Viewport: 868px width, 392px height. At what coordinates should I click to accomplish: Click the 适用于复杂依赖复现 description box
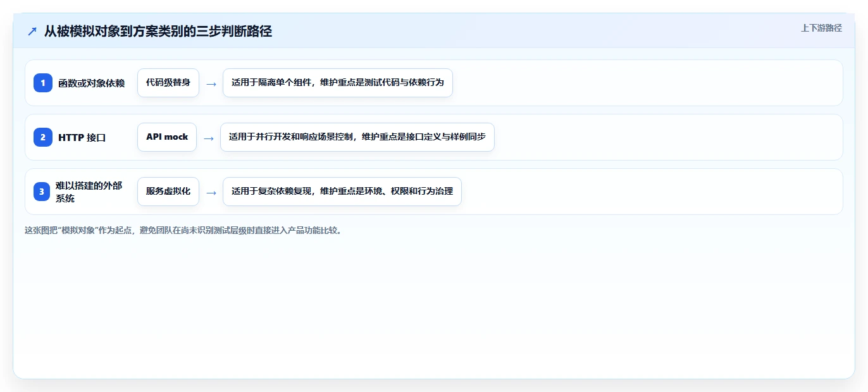(342, 192)
